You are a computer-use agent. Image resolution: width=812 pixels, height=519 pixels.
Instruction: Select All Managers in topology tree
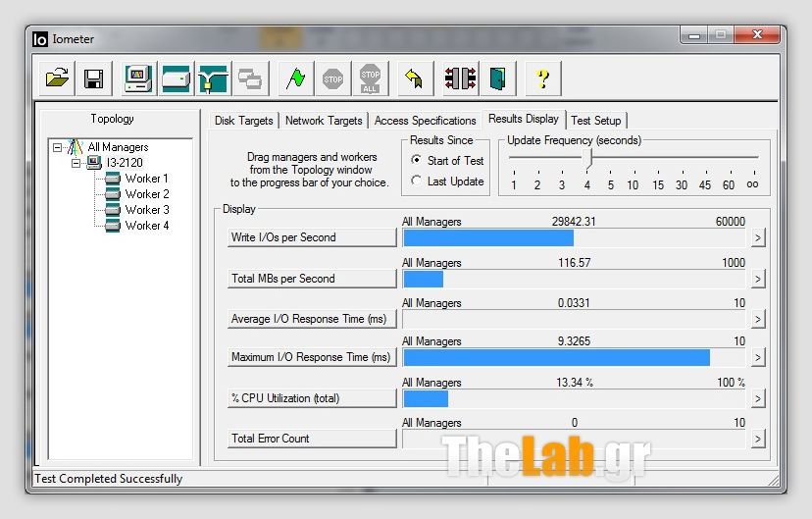point(118,147)
